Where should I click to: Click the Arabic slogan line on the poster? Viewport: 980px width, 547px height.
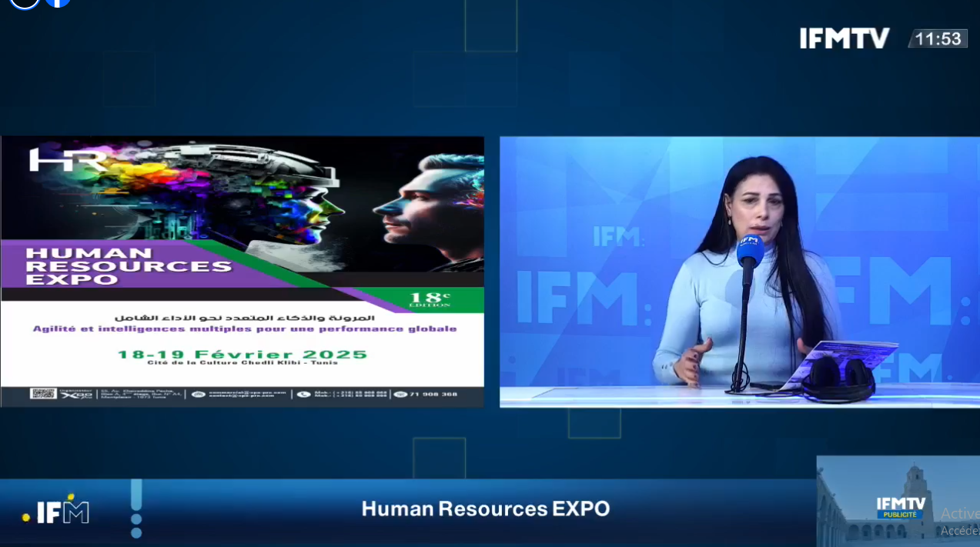[244, 318]
